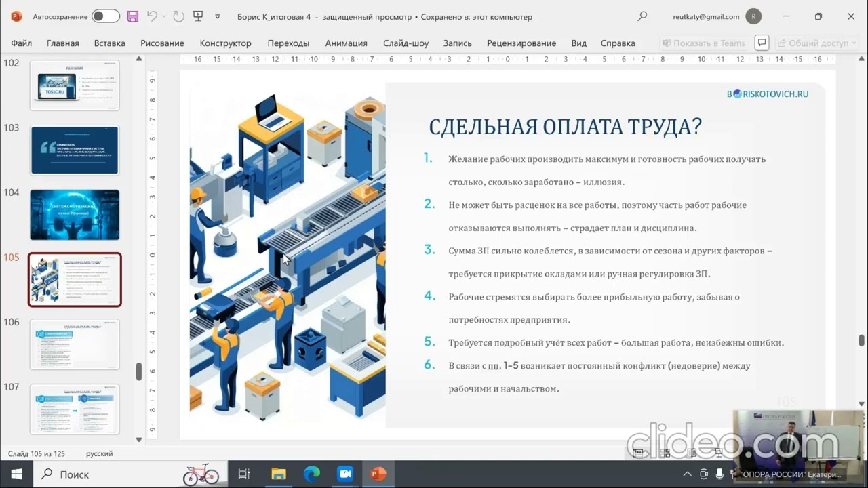Select slide 103 thumbnail
Image resolution: width=868 pixels, height=488 pixels.
pyautogui.click(x=75, y=150)
